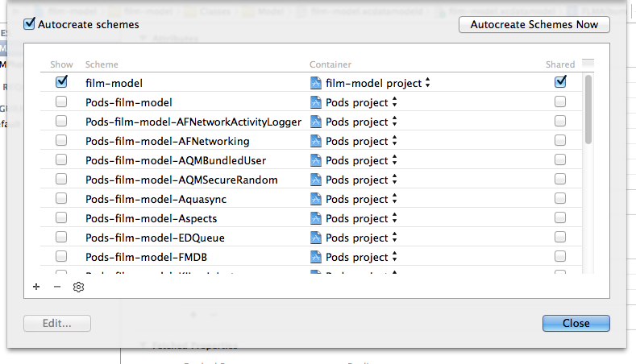Open container dropdown for AQMSecureRandom scheme

coord(395,180)
